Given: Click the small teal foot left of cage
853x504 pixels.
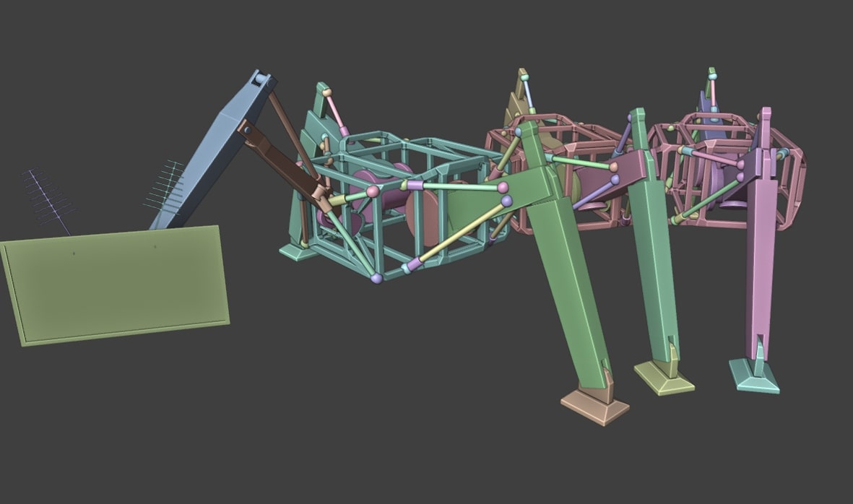Looking at the screenshot, I should click(297, 251).
